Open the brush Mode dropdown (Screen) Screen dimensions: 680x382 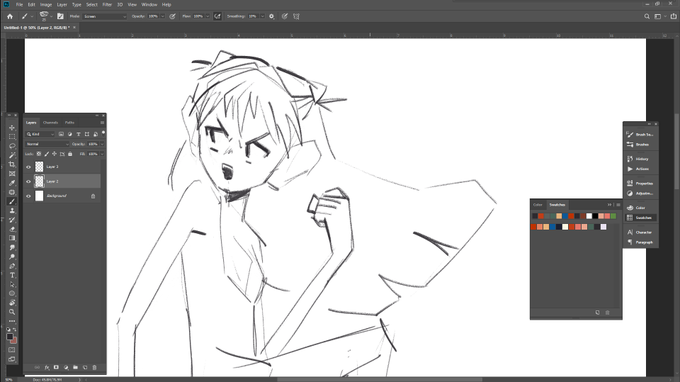pyautogui.click(x=105, y=16)
